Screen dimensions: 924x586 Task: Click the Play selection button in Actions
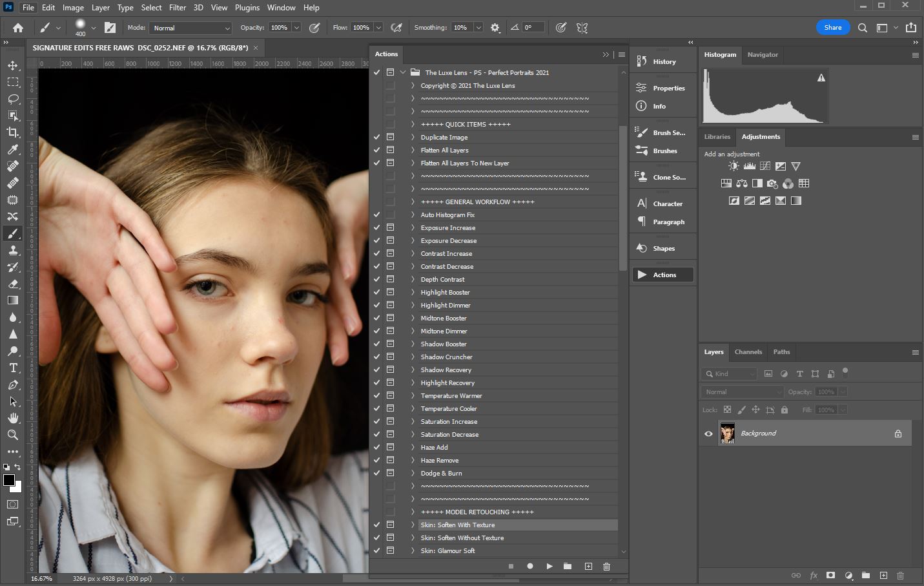point(549,567)
